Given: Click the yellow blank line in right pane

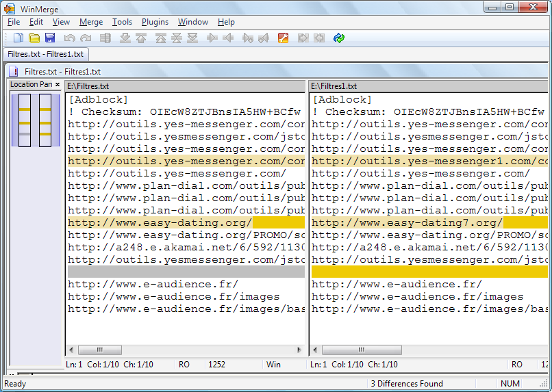Looking at the screenshot, I should 429,272.
